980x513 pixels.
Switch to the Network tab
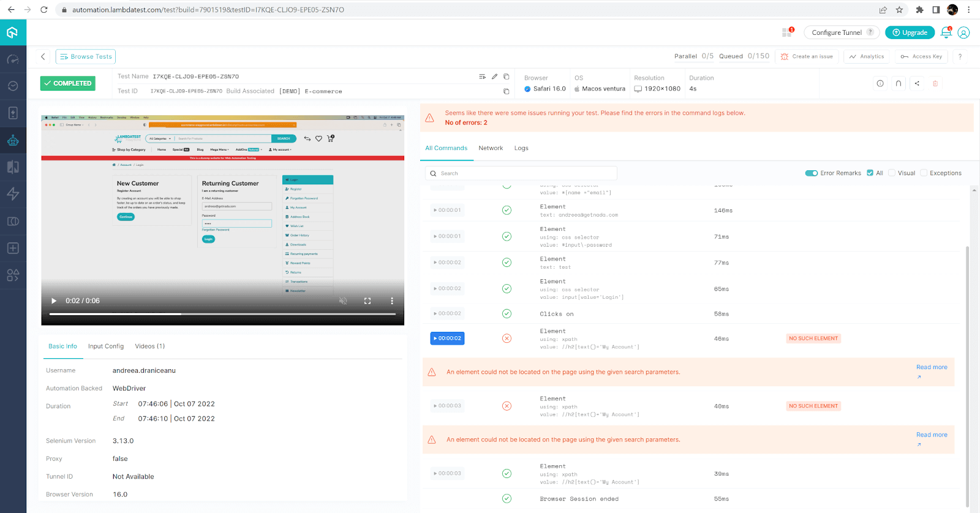pyautogui.click(x=491, y=148)
